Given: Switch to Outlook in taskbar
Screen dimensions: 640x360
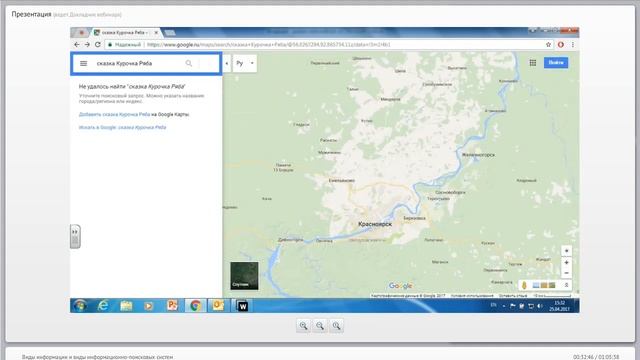Looking at the screenshot, I should coord(218,305).
